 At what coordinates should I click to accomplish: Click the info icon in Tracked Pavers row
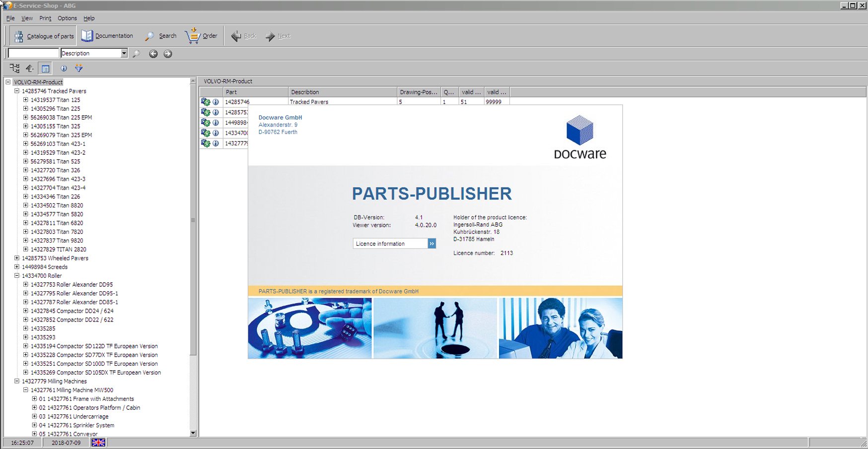pyautogui.click(x=216, y=102)
